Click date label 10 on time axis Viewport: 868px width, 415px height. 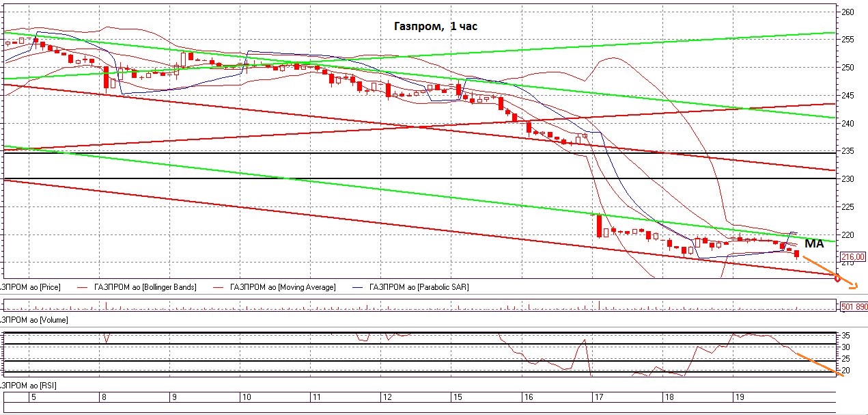(x=247, y=397)
